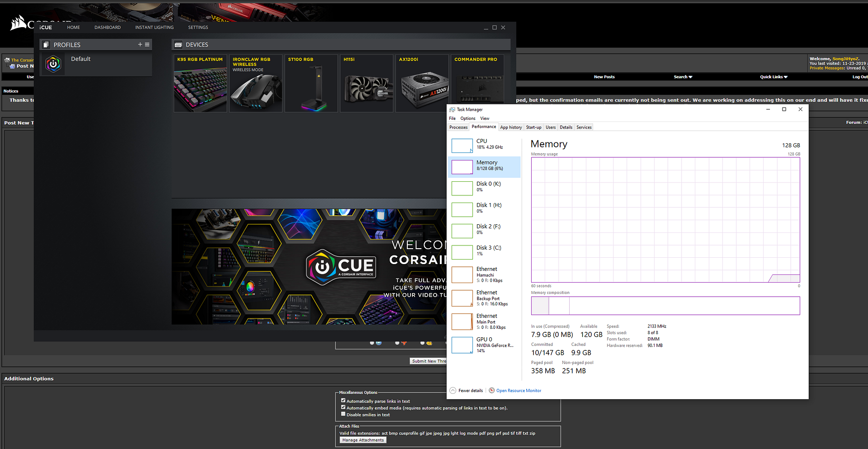This screenshot has height=449, width=868.
Task: Switch to Services tab
Action: [x=584, y=128]
